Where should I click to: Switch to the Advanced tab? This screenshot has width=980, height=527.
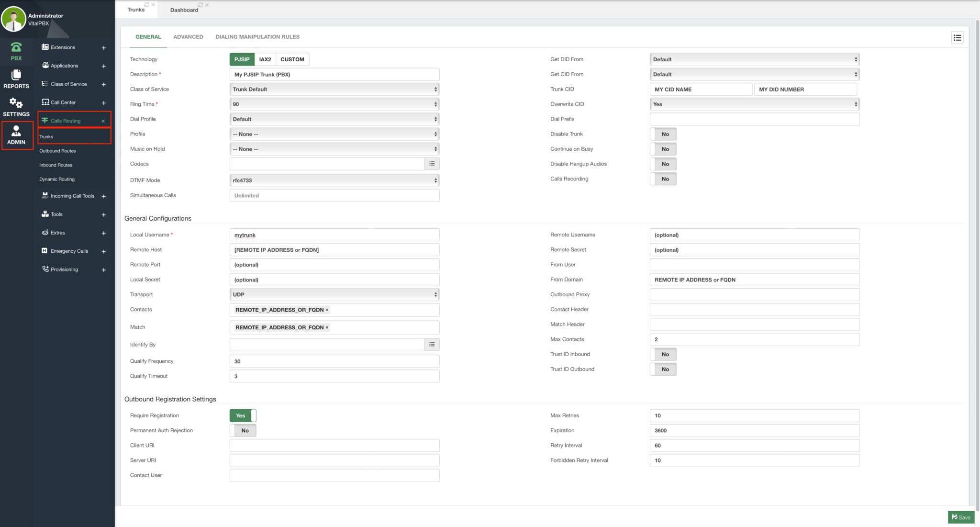(188, 37)
